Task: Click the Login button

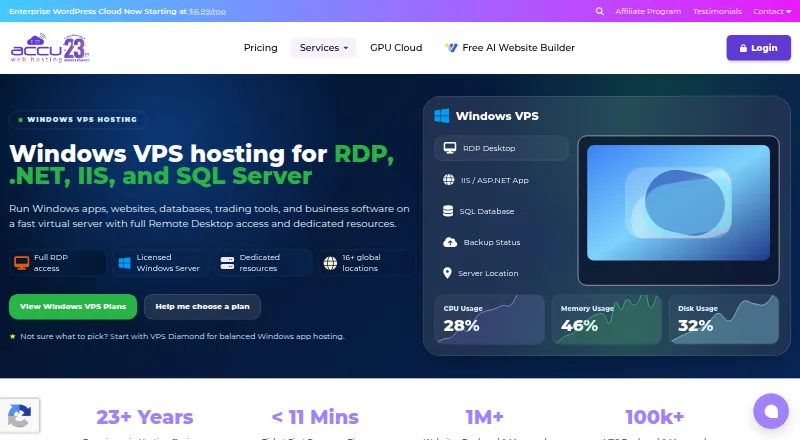Action: click(758, 48)
